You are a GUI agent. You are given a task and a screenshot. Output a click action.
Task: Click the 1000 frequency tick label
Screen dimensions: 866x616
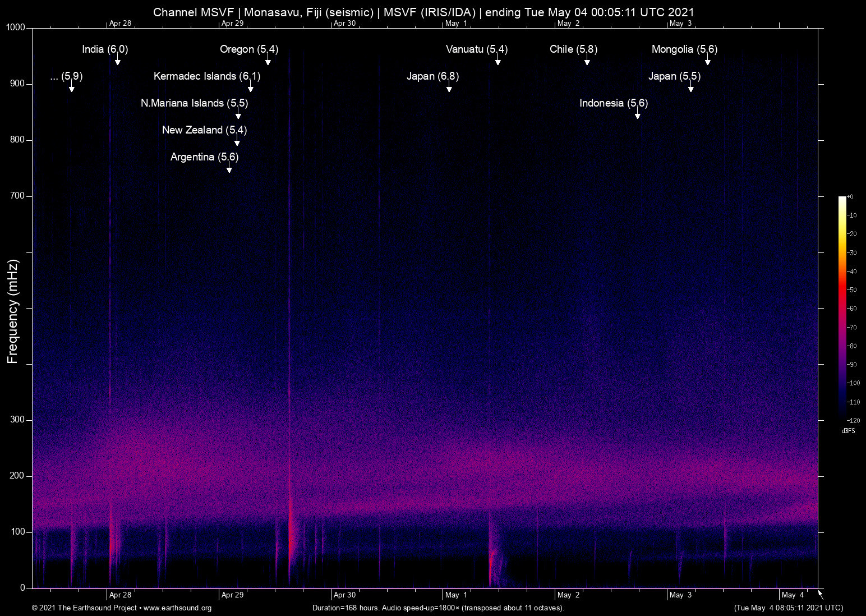click(x=15, y=27)
